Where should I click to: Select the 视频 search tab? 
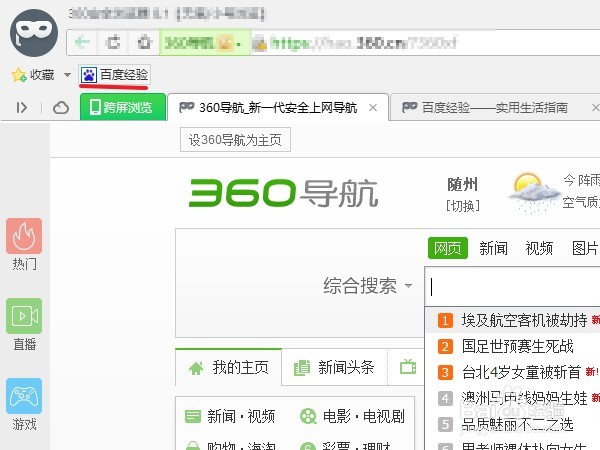click(x=539, y=248)
